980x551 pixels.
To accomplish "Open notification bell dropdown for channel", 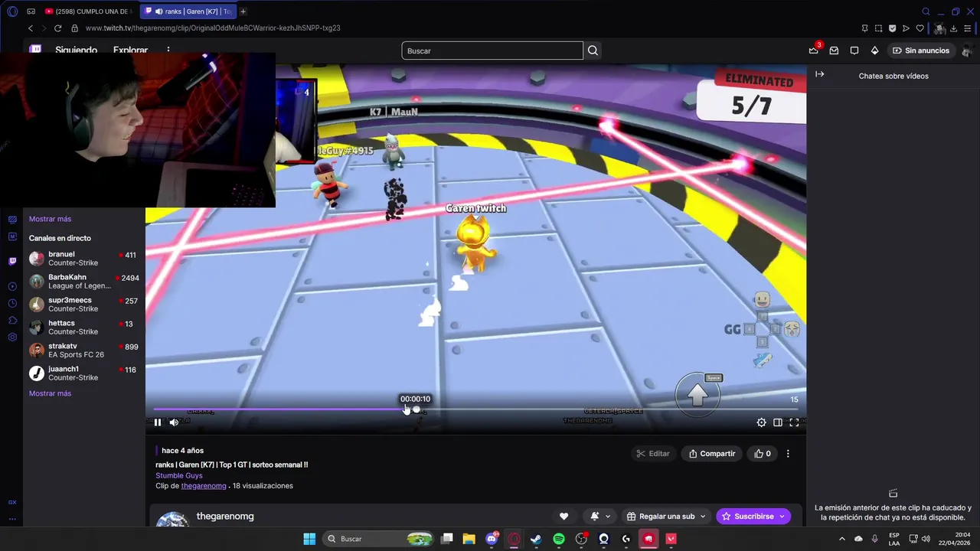I will point(600,516).
